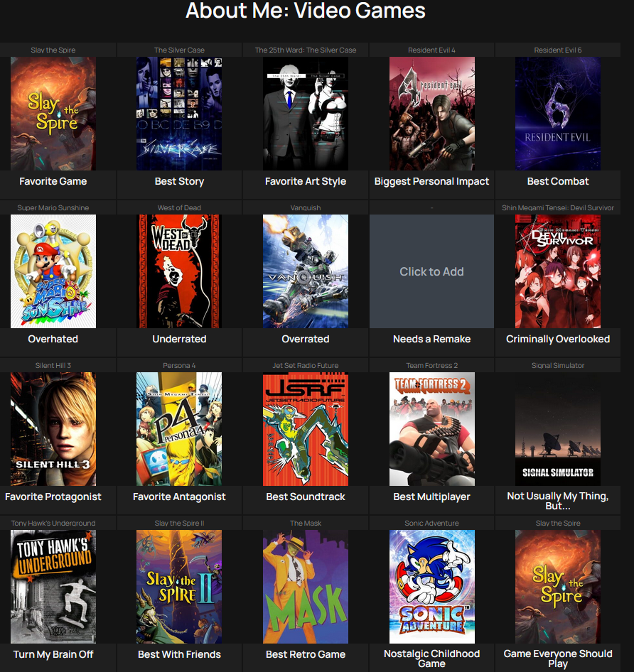Click the 'Sonic Adventure' title text

pos(431,524)
